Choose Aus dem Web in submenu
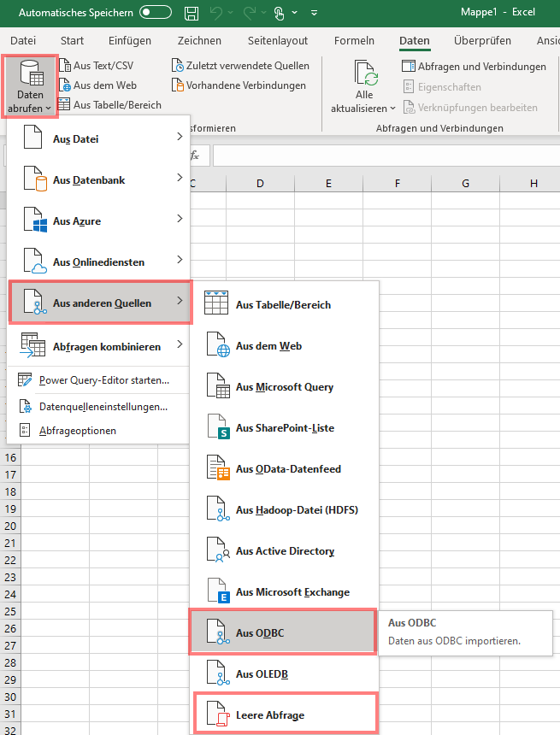 pos(284,346)
